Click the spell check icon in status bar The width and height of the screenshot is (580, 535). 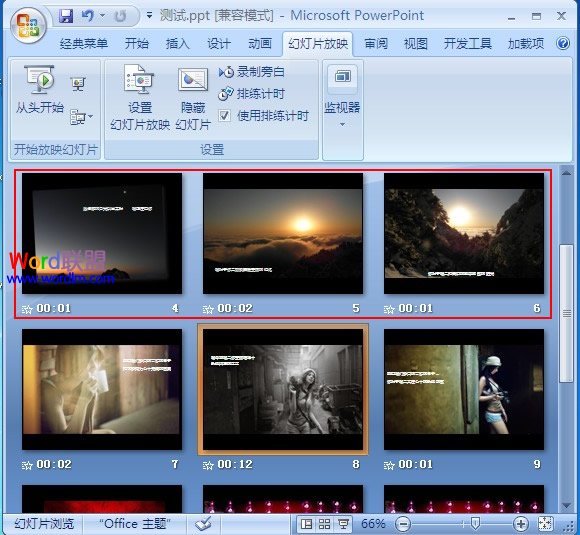[x=203, y=524]
